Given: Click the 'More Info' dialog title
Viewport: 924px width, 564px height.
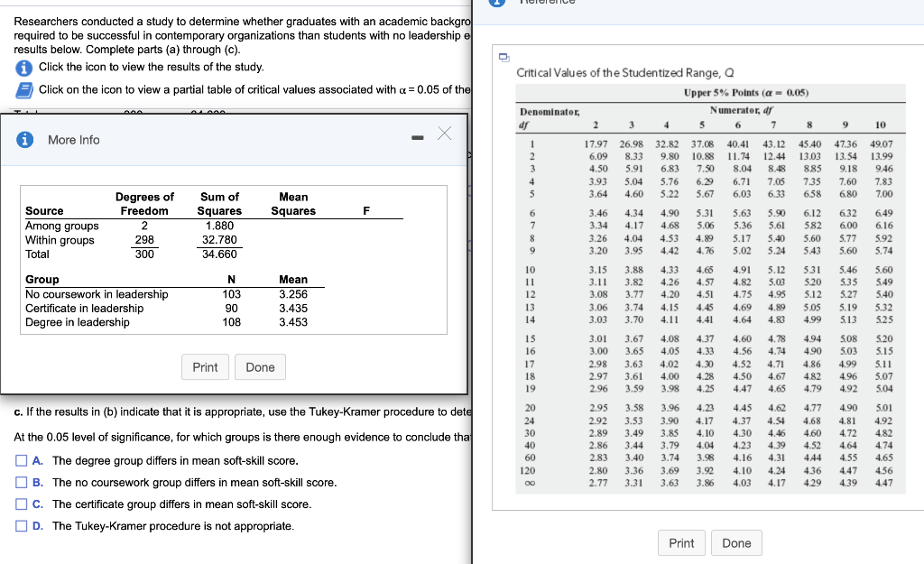Looking at the screenshot, I should pyautogui.click(x=74, y=140).
